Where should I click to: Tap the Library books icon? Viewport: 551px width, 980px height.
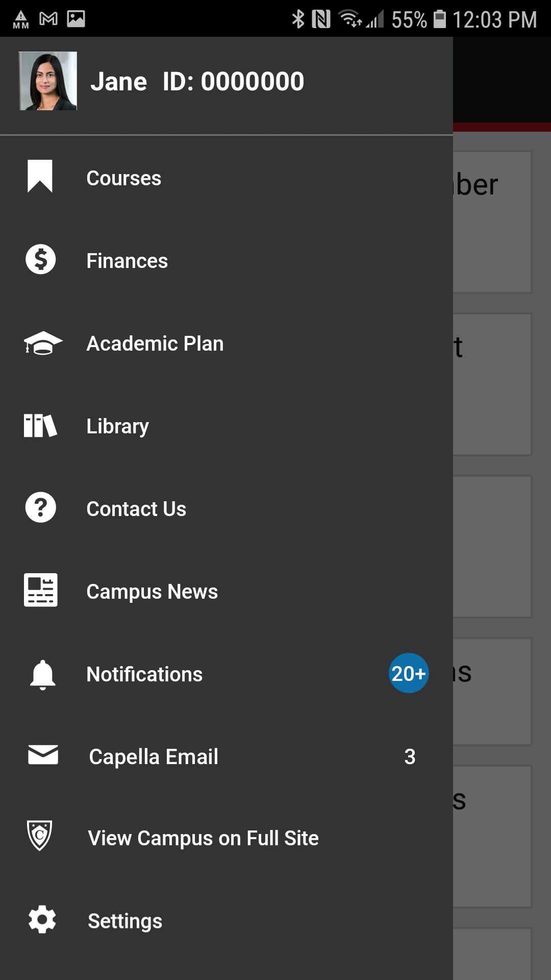(40, 426)
